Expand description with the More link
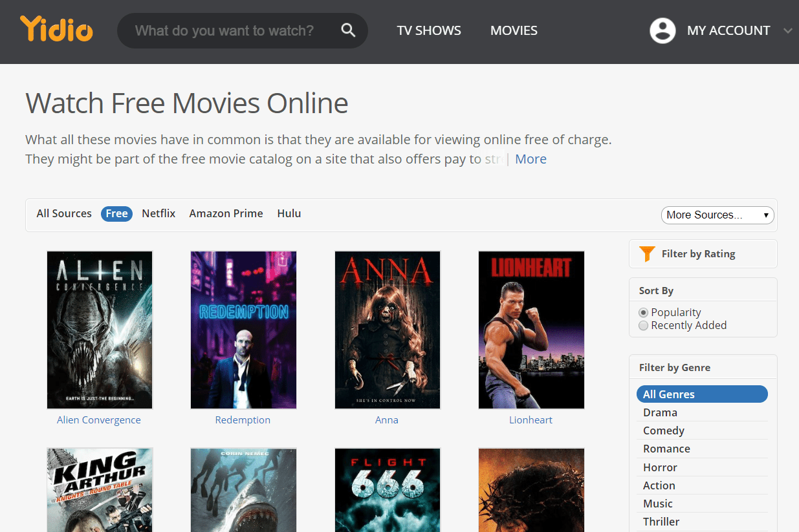This screenshot has height=532, width=799. [531, 159]
